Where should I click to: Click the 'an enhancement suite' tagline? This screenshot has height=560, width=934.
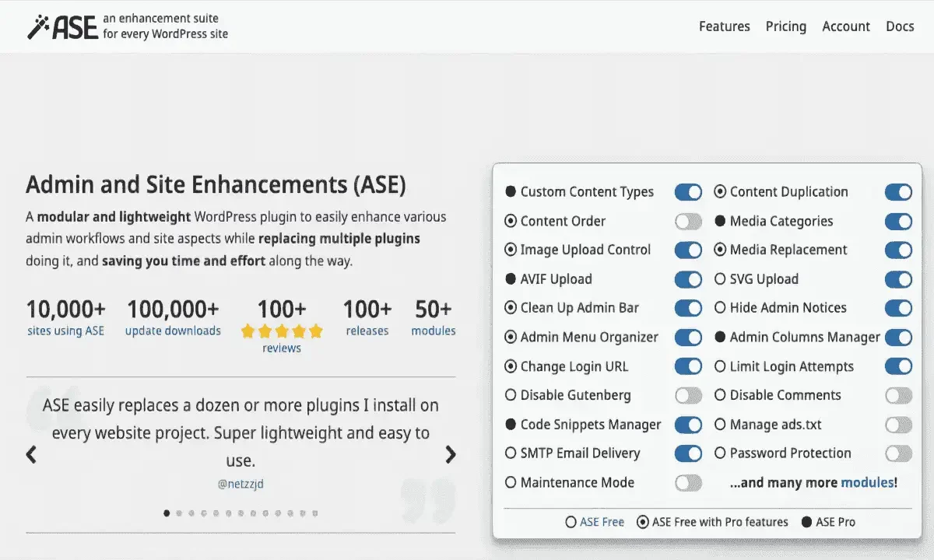[x=160, y=18]
